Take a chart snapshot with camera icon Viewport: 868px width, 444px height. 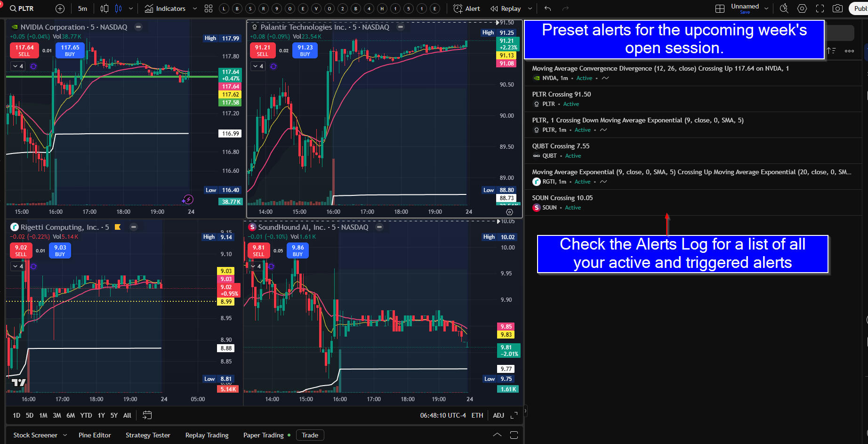(837, 8)
